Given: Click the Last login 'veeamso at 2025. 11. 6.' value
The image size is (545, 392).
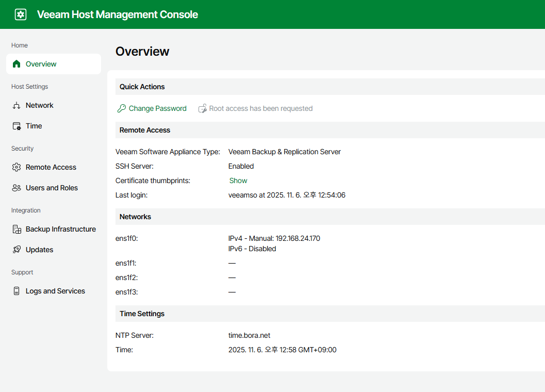Looking at the screenshot, I should point(287,195).
